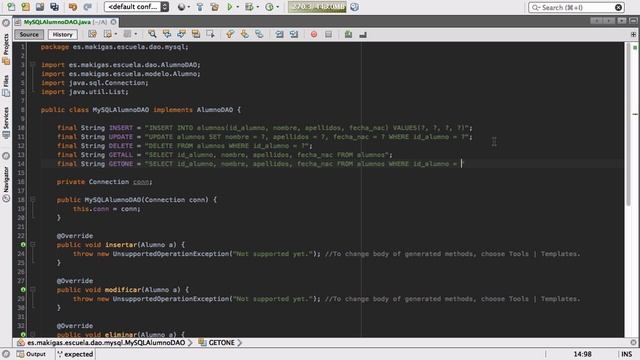
Task: Click the Clean and Build Project icon
Action: 215,7
